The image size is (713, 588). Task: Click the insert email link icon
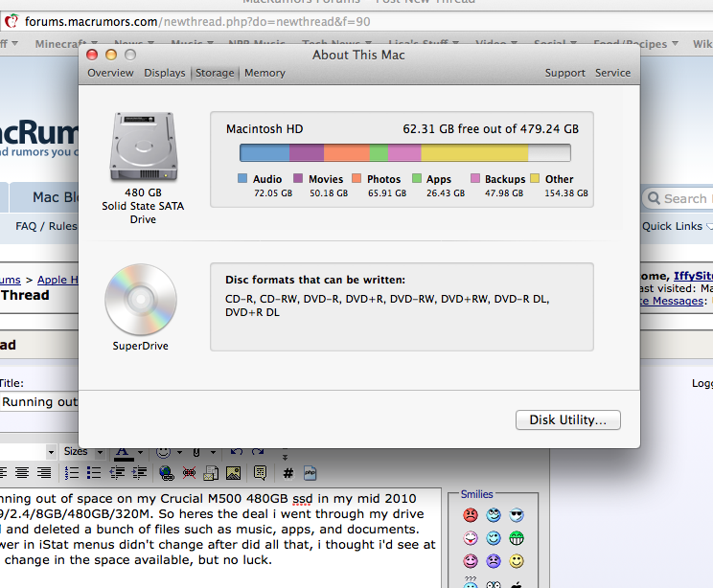click(211, 473)
